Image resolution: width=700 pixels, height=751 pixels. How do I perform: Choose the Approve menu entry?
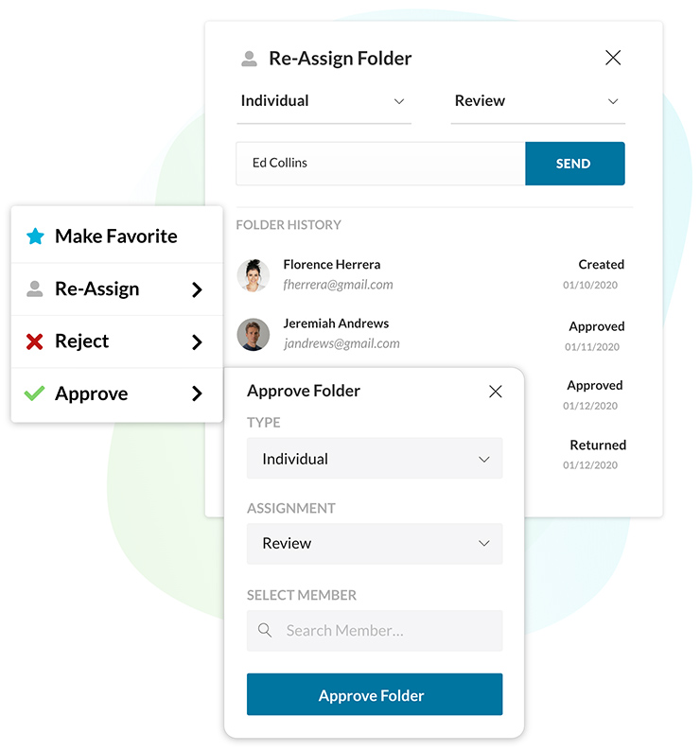92,393
